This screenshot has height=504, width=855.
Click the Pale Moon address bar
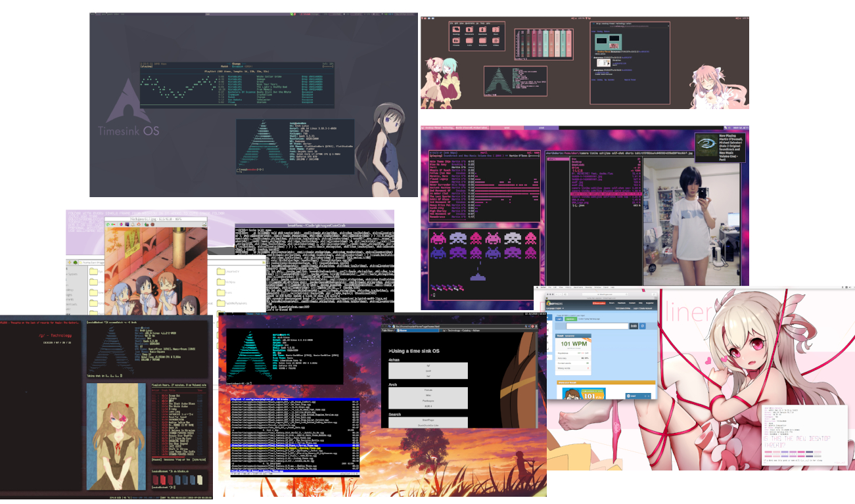point(458,327)
